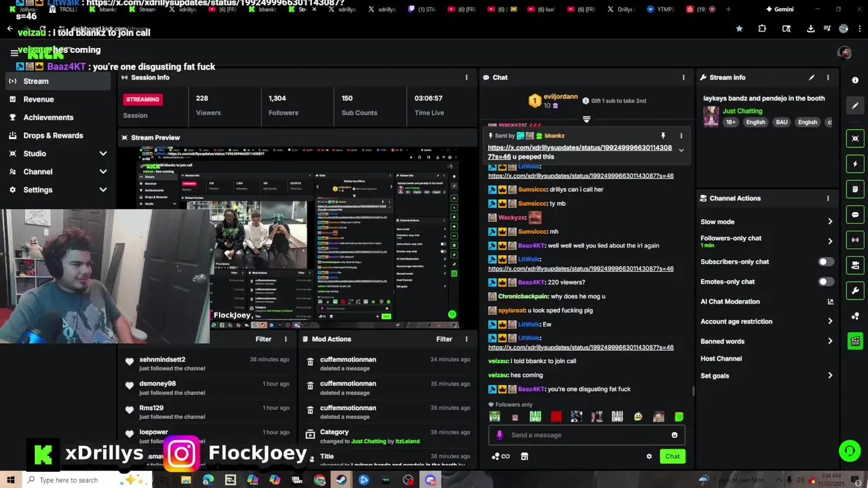Image resolution: width=868 pixels, height=488 pixels.
Task: Go to Revenue in the sidebar
Action: point(39,99)
